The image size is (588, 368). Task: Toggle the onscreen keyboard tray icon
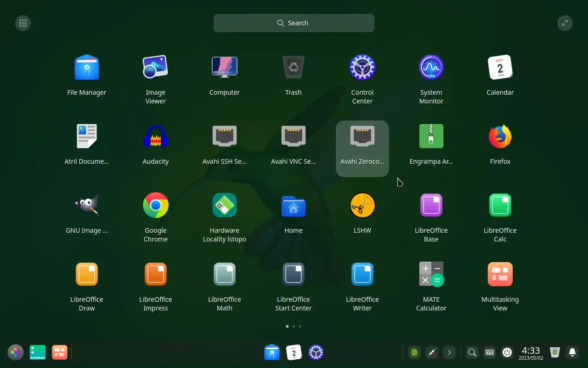coord(490,353)
